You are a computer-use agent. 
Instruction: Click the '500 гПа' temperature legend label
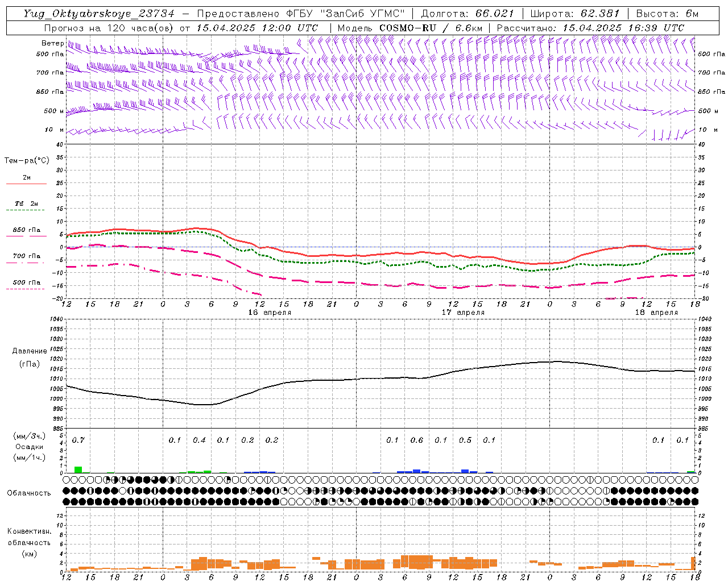pyautogui.click(x=27, y=282)
